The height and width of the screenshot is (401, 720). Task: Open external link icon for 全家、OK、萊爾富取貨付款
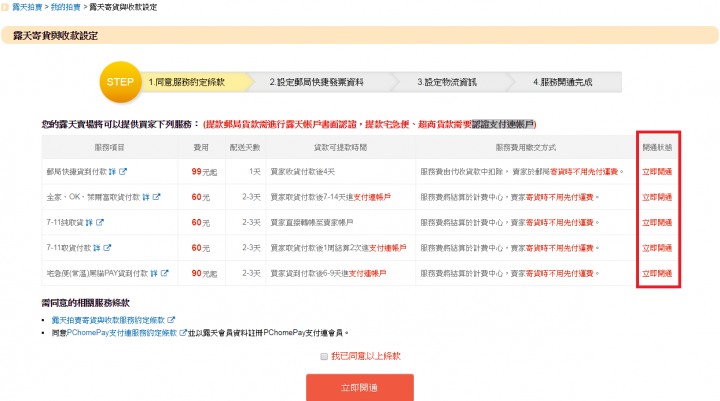click(x=157, y=197)
